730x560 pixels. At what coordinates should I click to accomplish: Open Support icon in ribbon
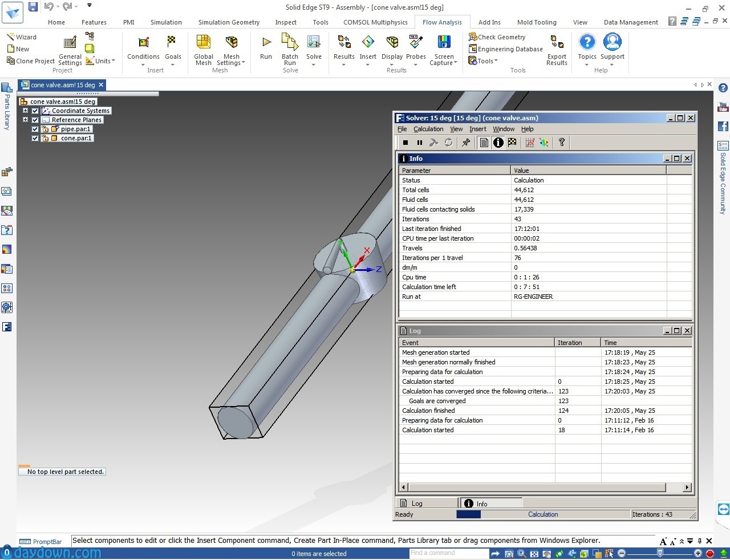coord(613,47)
